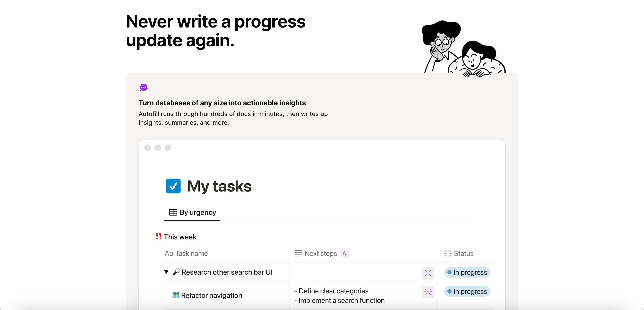Click the My tasks page title
The height and width of the screenshot is (310, 644).
point(219,186)
